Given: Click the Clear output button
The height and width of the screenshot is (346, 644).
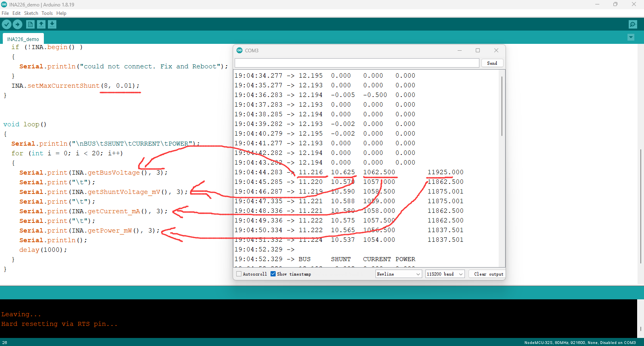Looking at the screenshot, I should (x=488, y=274).
